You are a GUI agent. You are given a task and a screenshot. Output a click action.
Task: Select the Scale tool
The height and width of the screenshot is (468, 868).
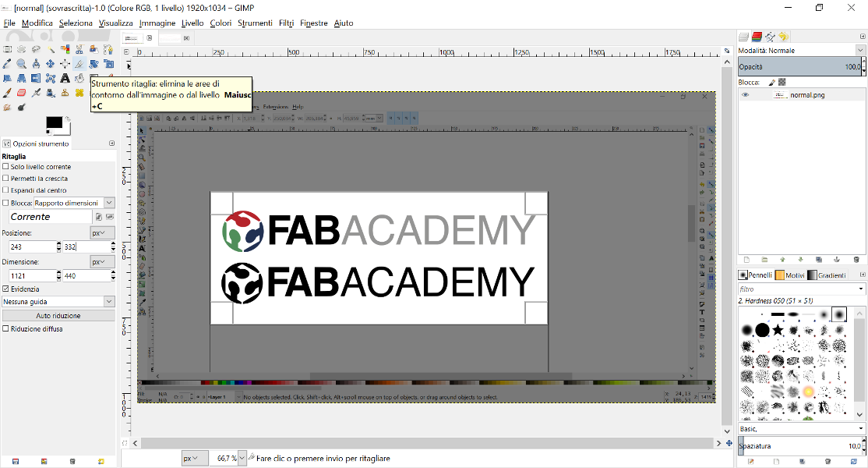108,64
